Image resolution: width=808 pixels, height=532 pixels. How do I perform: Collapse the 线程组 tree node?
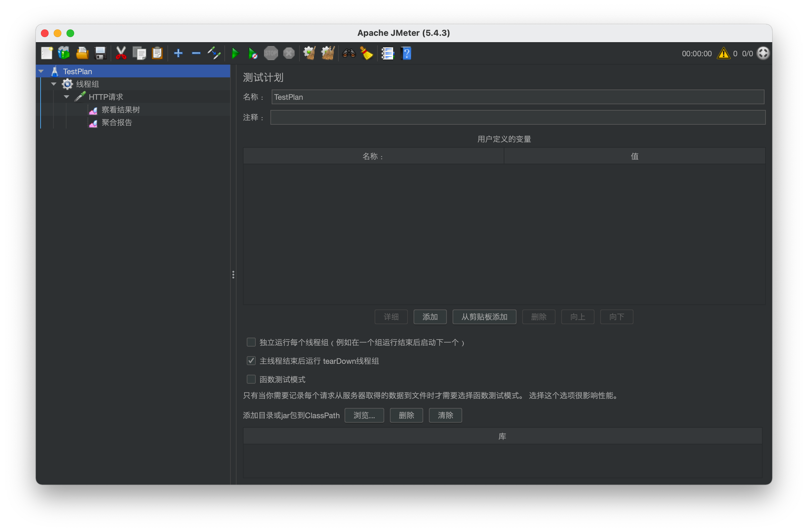pyautogui.click(x=54, y=84)
